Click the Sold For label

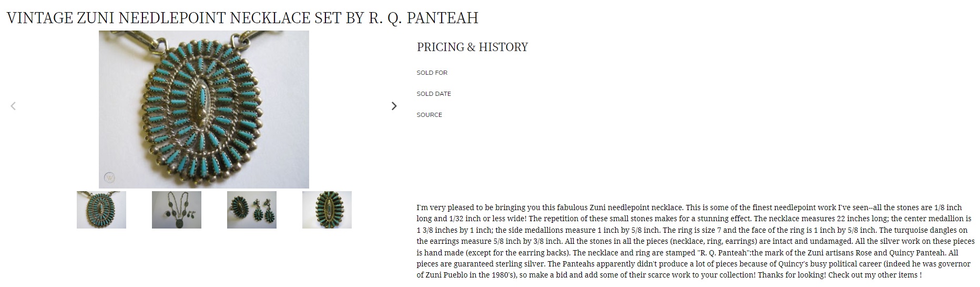(x=432, y=73)
